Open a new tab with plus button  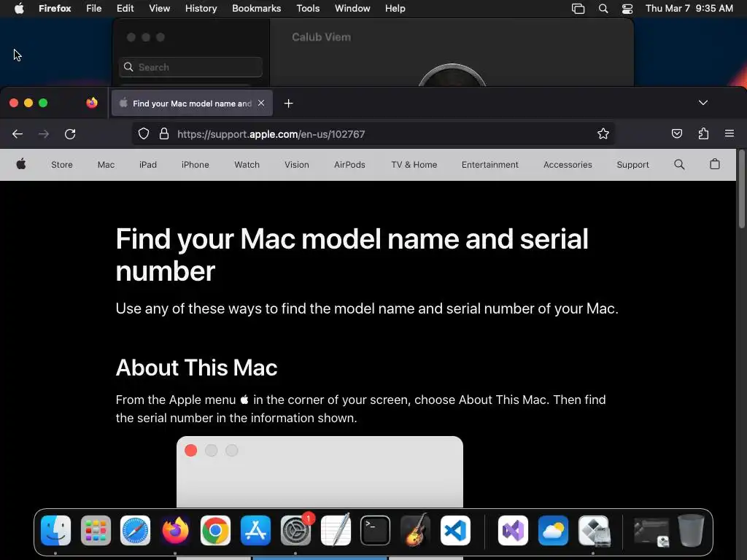pyautogui.click(x=288, y=104)
